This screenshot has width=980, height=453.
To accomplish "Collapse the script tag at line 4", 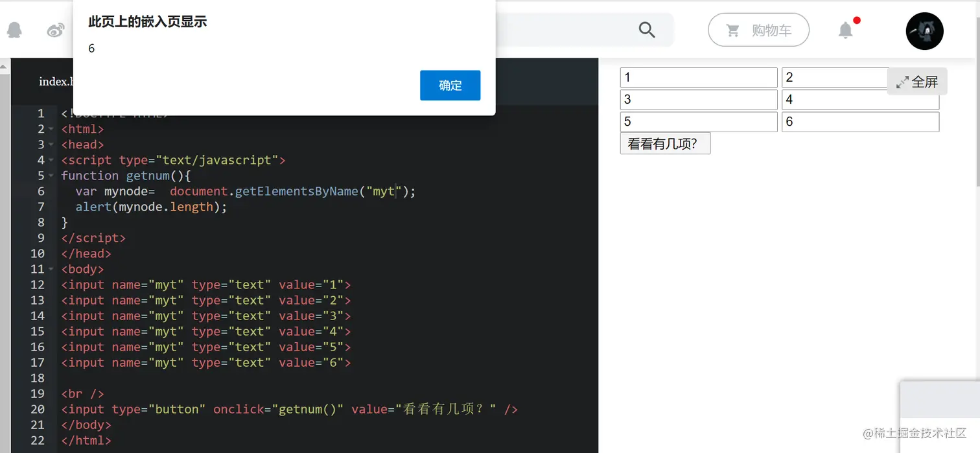I will click(51, 160).
